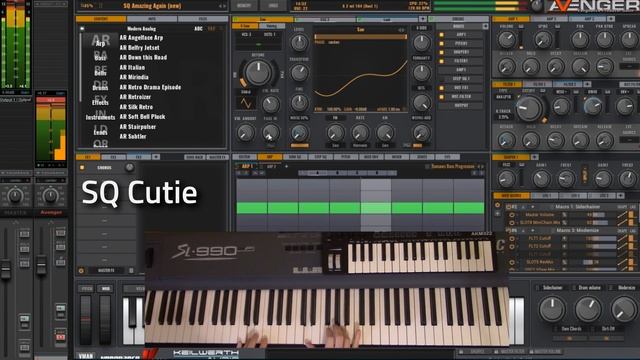This screenshot has width=640, height=360.
Task: Open the oscillator waveform shape selector
Action: click(246, 104)
